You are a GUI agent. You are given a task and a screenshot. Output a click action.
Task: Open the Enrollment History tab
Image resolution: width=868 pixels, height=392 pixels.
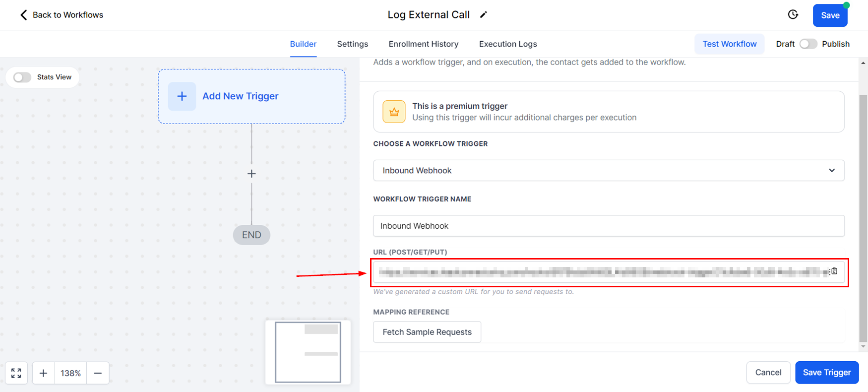[424, 44]
